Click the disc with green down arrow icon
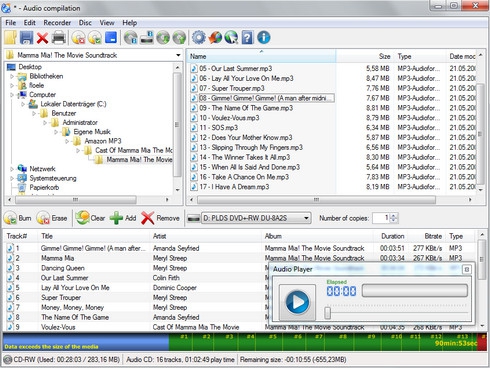 pos(163,38)
